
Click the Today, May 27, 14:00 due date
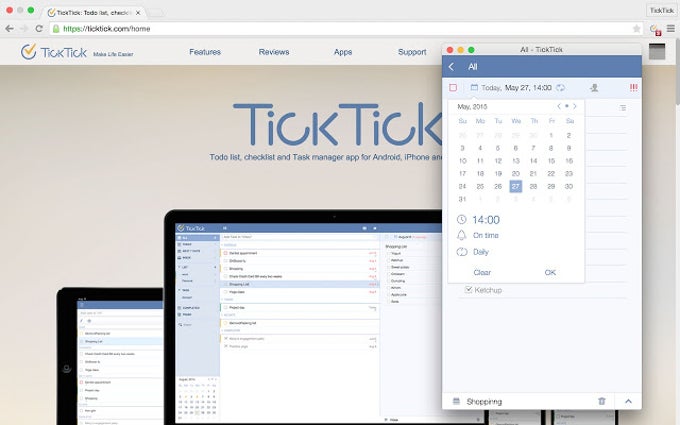click(x=517, y=88)
